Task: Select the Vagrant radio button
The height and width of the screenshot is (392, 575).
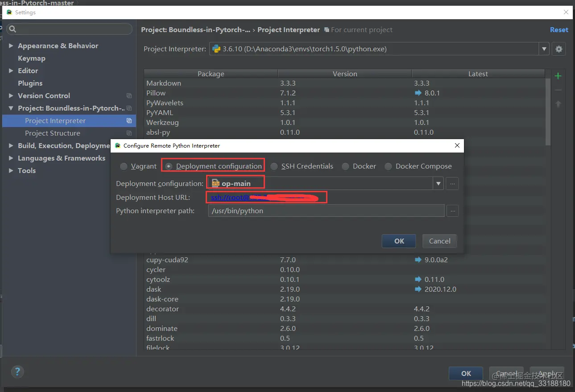Action: (124, 166)
